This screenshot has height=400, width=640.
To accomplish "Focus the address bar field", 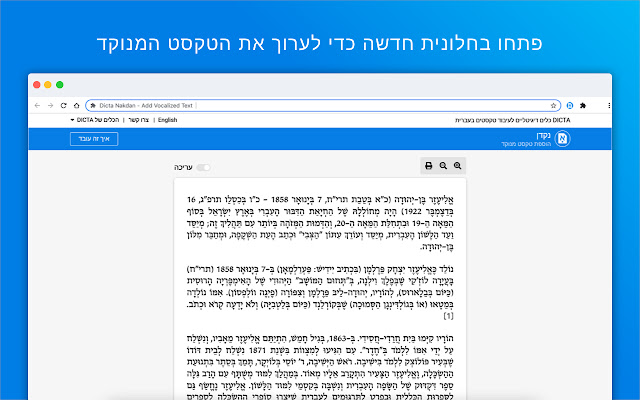I will [x=323, y=105].
